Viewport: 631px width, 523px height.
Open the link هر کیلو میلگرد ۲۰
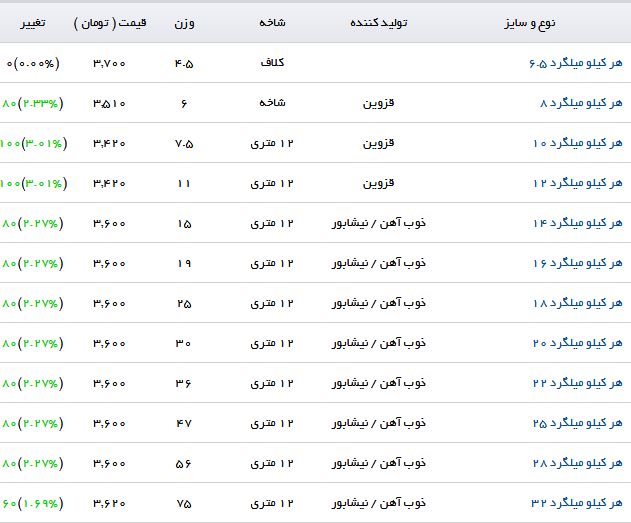click(x=577, y=343)
